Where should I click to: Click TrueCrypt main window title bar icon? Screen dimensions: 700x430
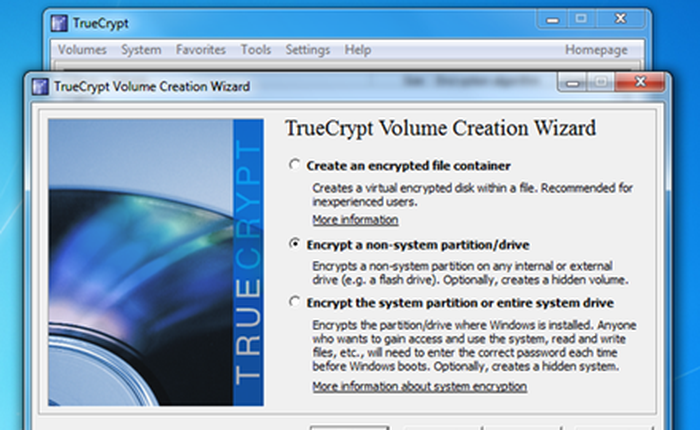(59, 23)
